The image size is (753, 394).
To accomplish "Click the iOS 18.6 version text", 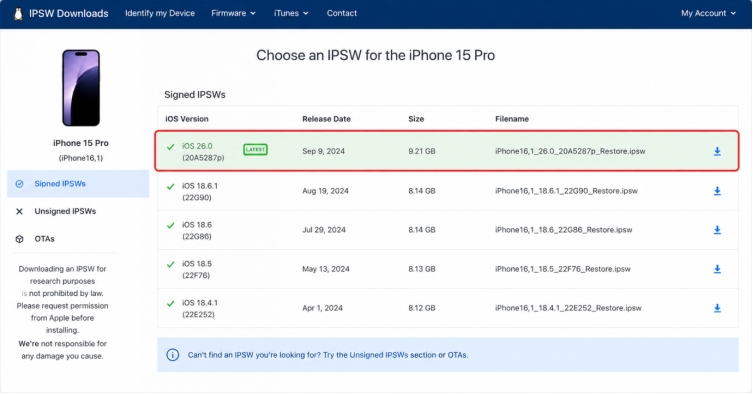I will click(x=196, y=225).
